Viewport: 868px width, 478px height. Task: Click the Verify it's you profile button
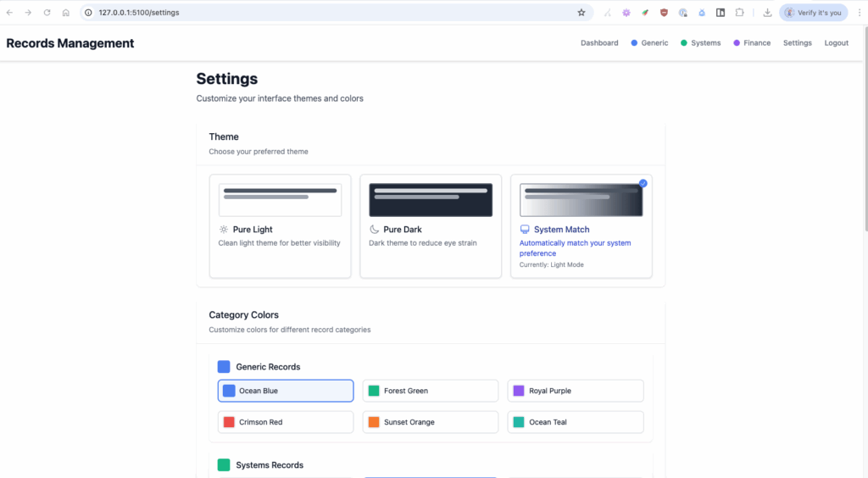coord(814,13)
